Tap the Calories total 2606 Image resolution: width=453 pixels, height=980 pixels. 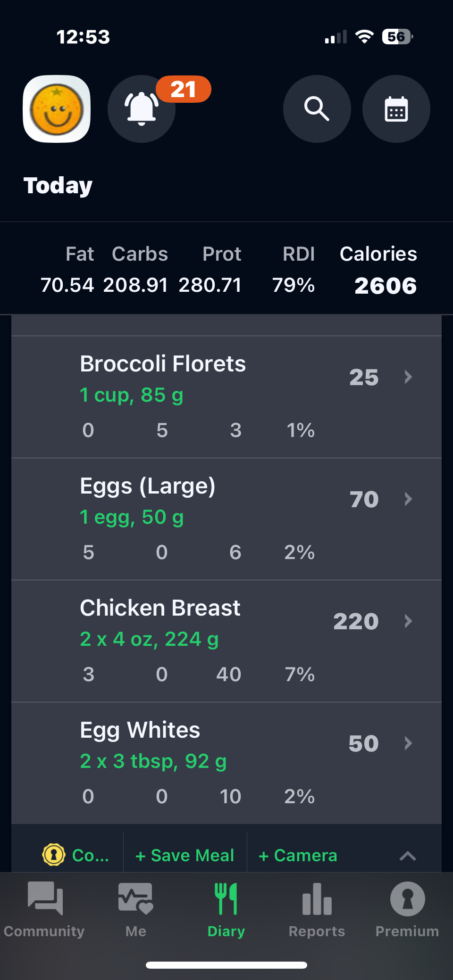[x=385, y=286]
